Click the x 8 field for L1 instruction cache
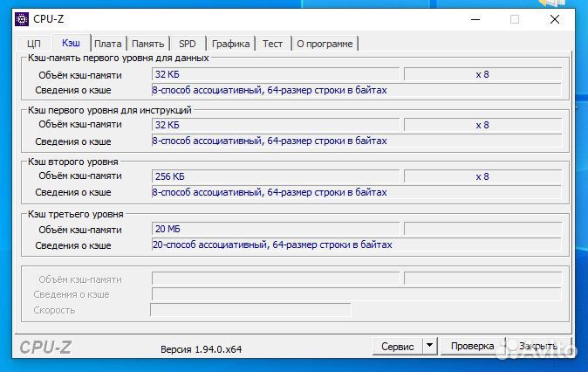This screenshot has height=372, width=588. [x=482, y=125]
